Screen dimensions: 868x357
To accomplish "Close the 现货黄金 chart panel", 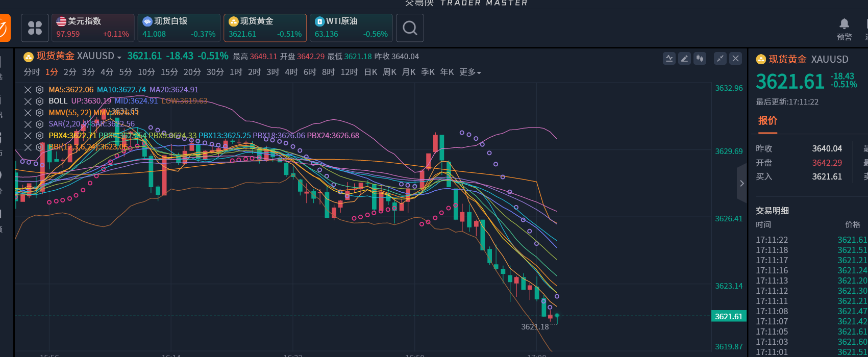I will click(x=735, y=58).
